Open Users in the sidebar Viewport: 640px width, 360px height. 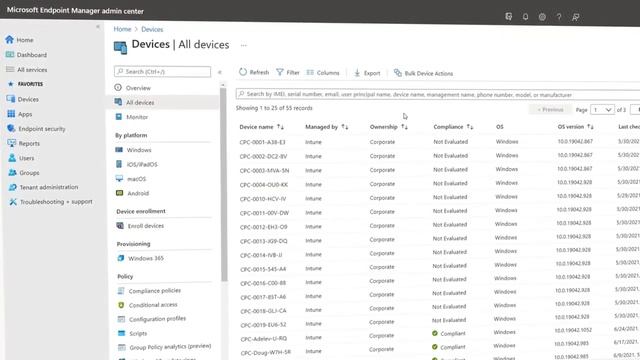tap(21, 158)
